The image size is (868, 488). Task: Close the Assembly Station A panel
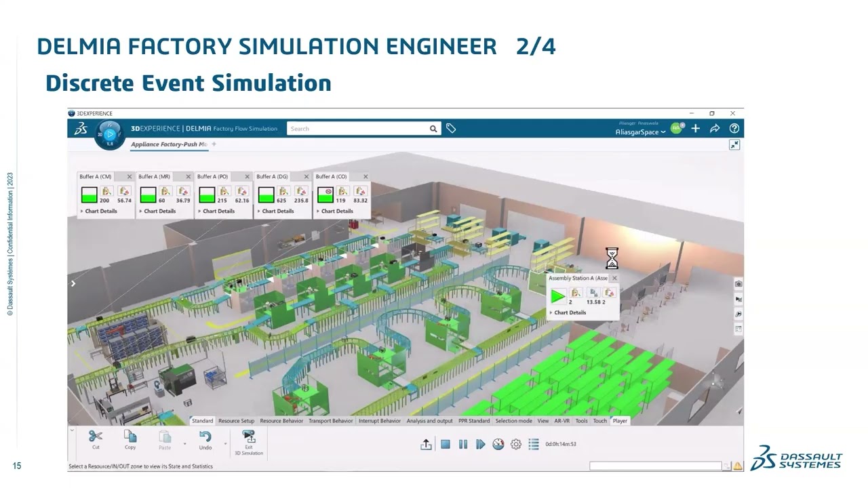click(x=614, y=278)
